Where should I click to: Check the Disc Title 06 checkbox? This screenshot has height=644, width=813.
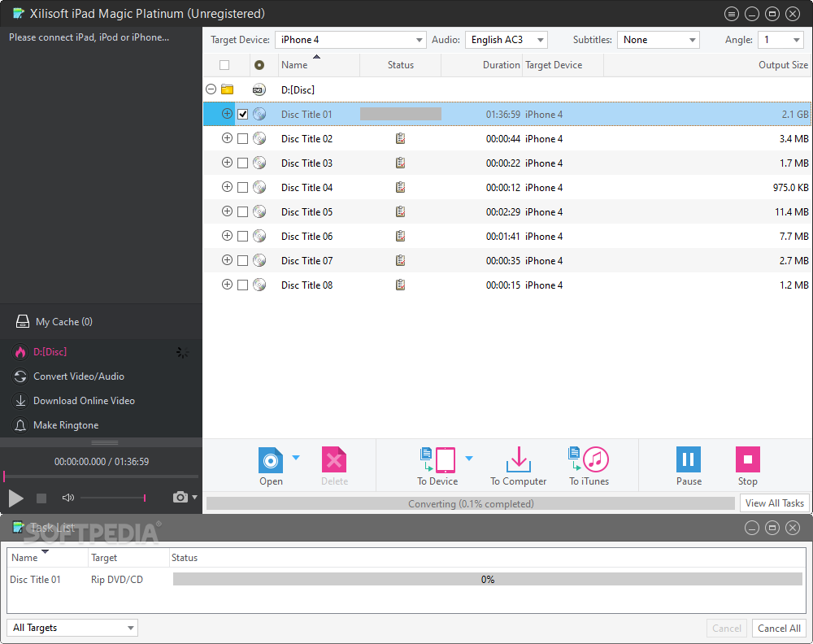point(242,236)
